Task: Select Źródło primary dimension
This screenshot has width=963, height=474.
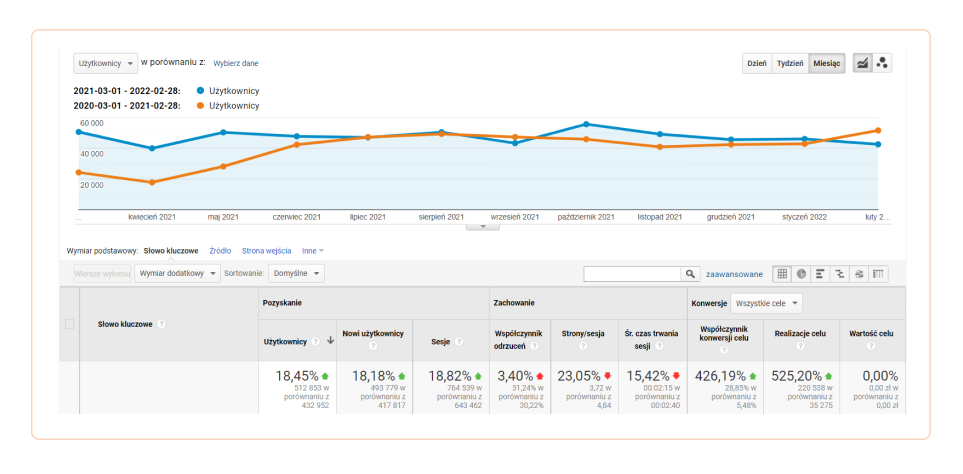Action: point(220,251)
